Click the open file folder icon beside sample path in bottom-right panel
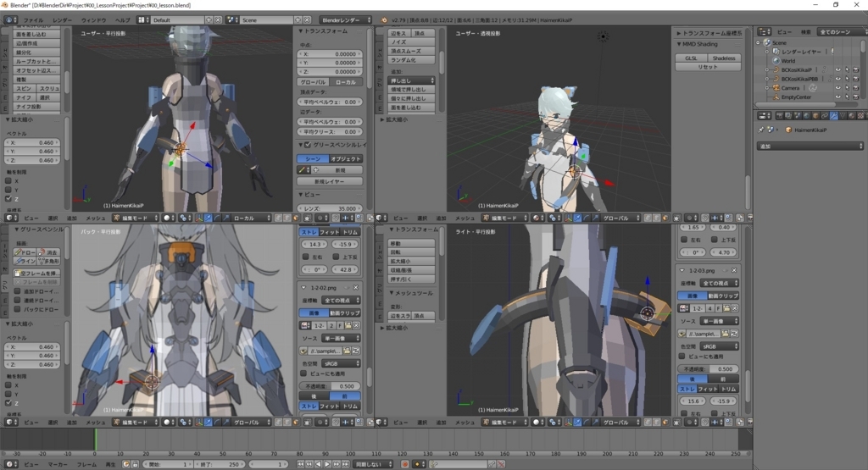The height and width of the screenshot is (470, 868). pos(726,334)
